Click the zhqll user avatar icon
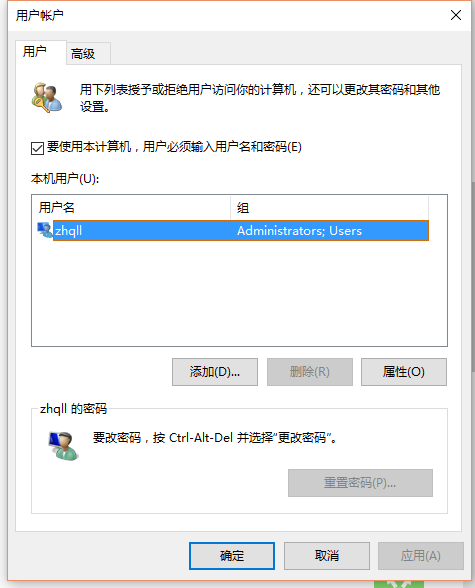 tap(45, 230)
